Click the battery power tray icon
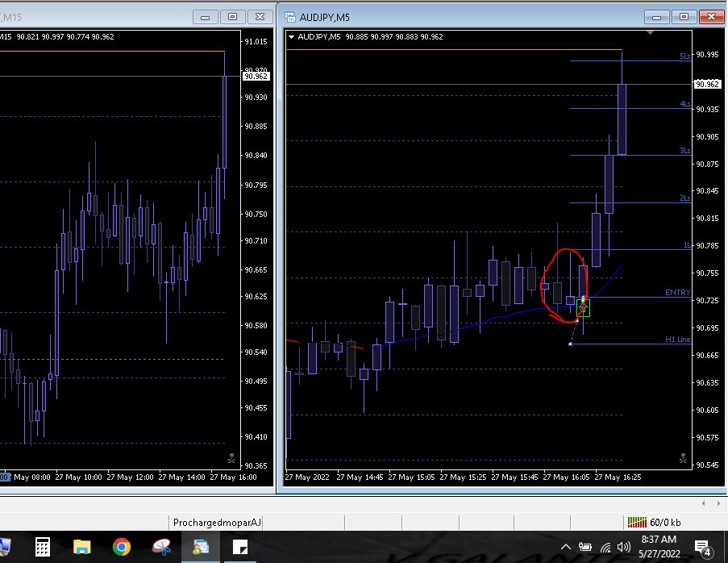Viewport: 728px width, 563px height. point(585,547)
